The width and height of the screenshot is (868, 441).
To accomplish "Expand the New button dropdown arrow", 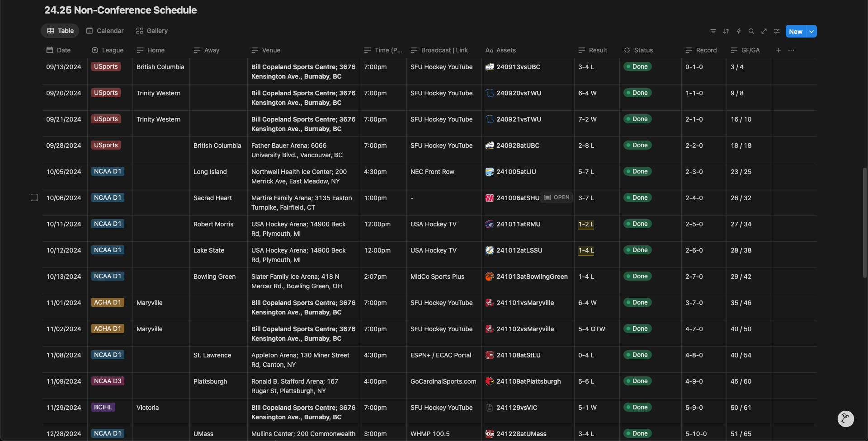I will coord(811,31).
